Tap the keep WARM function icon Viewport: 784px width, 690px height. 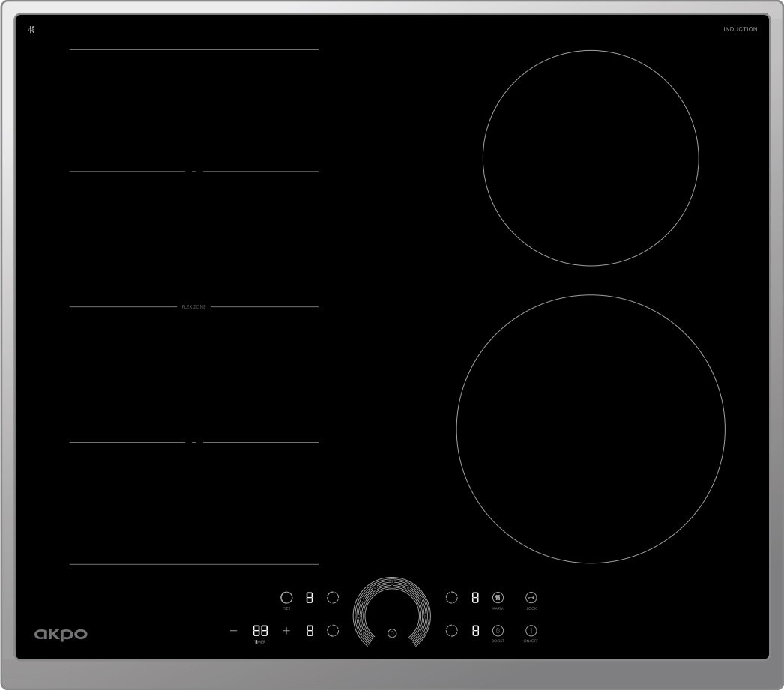pyautogui.click(x=498, y=597)
